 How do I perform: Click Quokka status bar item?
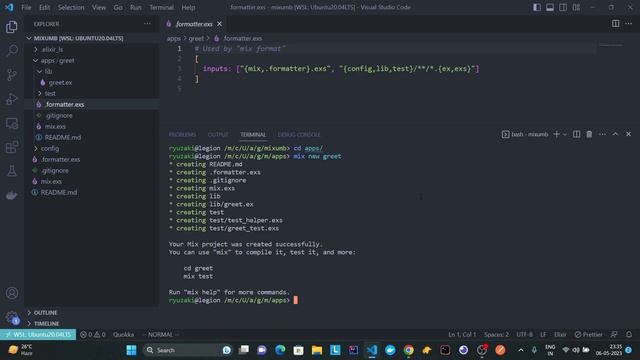(x=123, y=335)
